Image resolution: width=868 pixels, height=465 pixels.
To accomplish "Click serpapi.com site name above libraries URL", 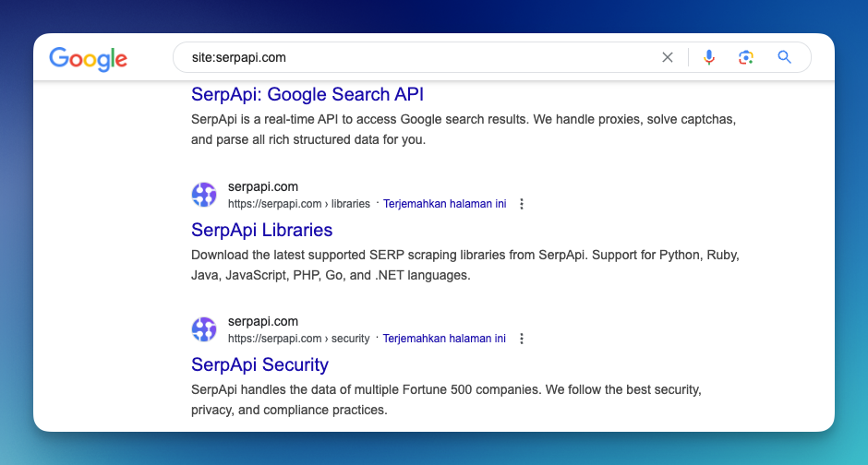I will (263, 187).
